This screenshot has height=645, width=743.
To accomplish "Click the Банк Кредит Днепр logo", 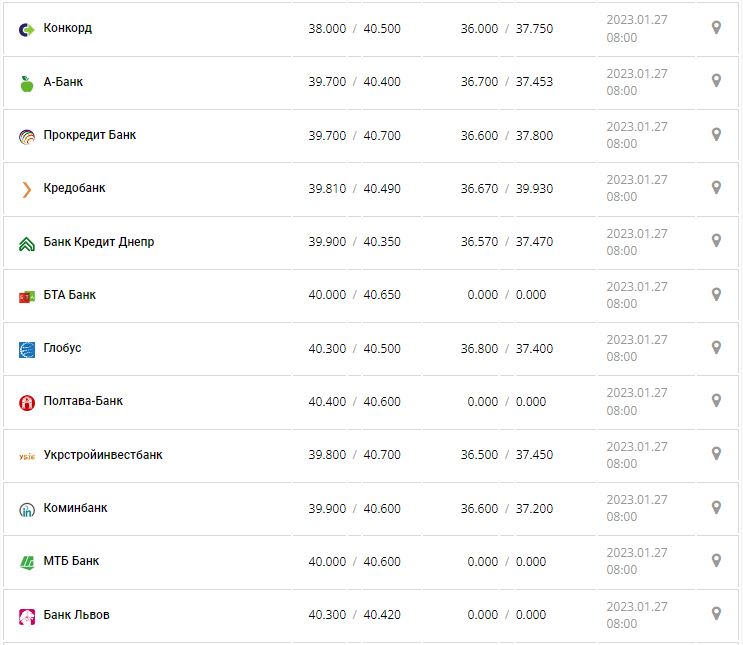I will click(27, 243).
